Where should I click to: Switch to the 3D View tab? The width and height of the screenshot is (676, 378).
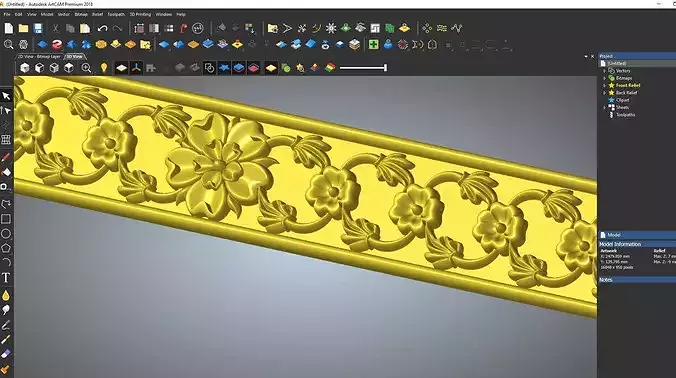pos(75,56)
